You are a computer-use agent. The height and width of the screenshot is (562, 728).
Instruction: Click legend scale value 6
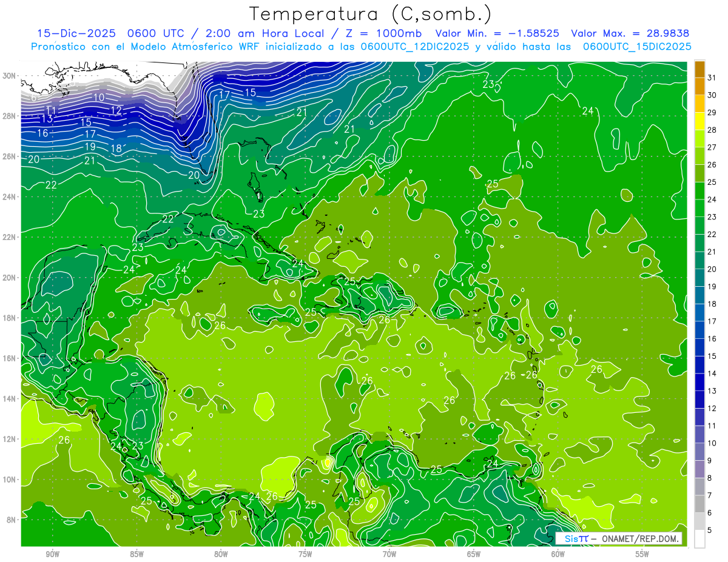click(709, 513)
